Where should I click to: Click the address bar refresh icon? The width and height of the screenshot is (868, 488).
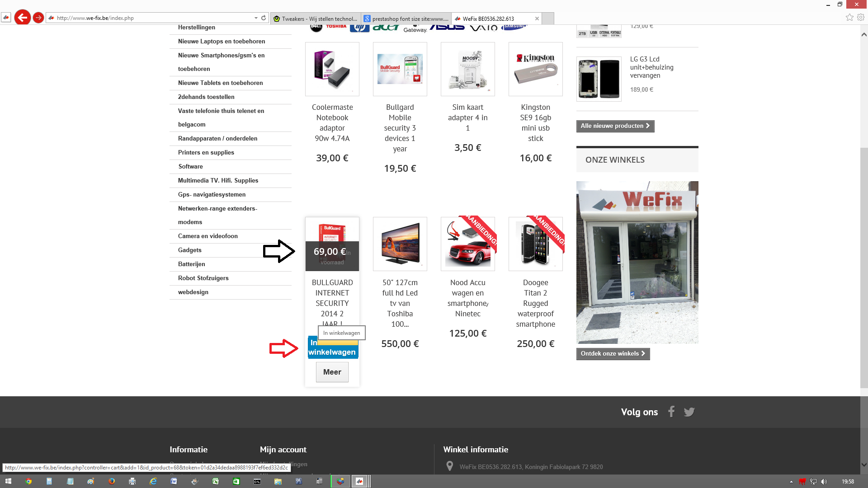click(264, 18)
